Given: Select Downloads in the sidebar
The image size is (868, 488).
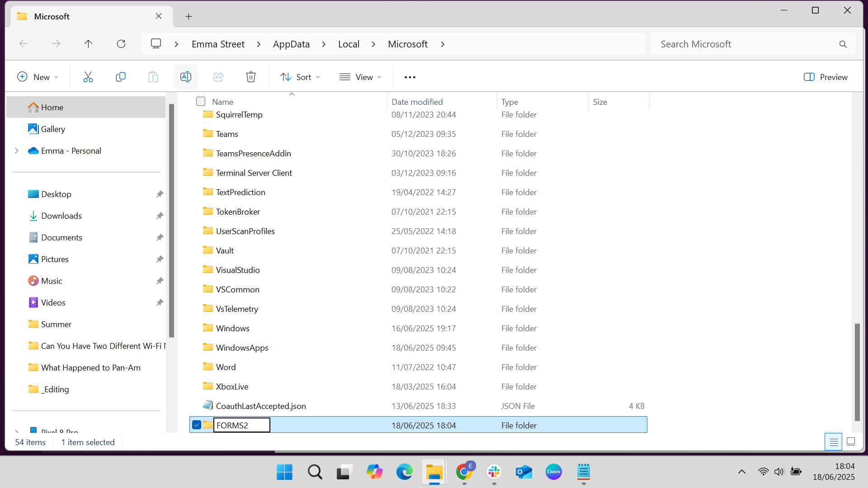Looking at the screenshot, I should (x=61, y=216).
